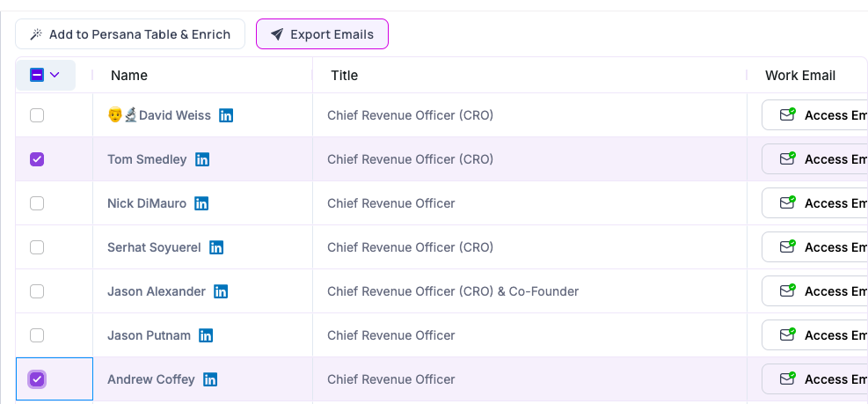
Task: Click the Title column header
Action: 344,76
